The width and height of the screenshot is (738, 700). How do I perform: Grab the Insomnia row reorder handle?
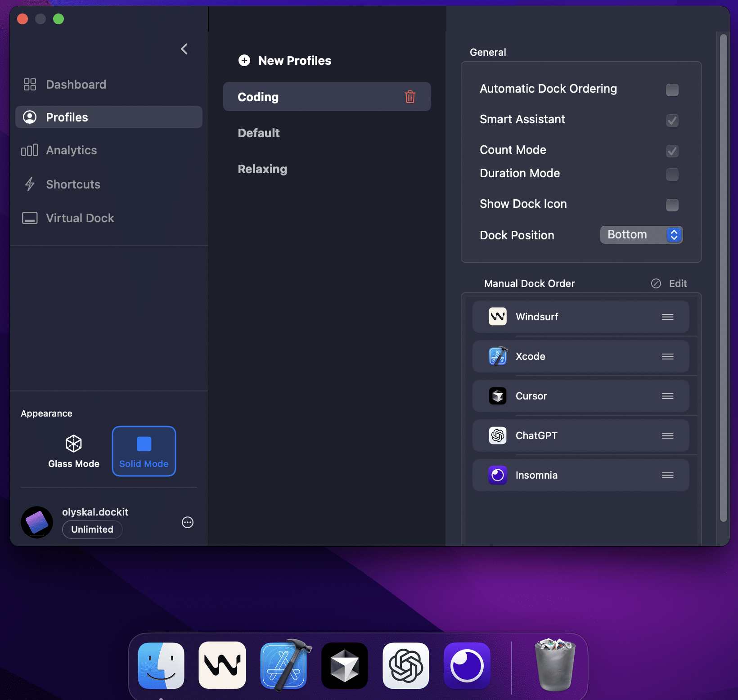click(x=668, y=475)
